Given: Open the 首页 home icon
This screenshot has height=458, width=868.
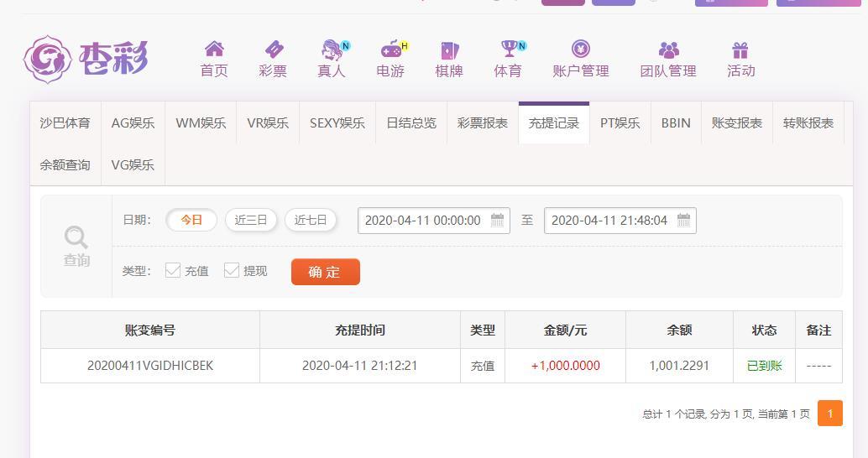Looking at the screenshot, I should coord(214,49).
